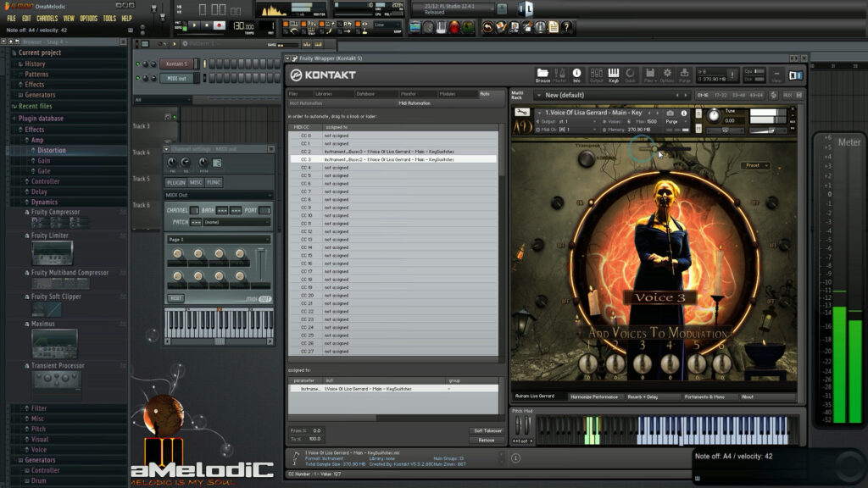Open the Channel settings window menu arrow
Viewport: 868px width, 488px height.
click(167, 149)
